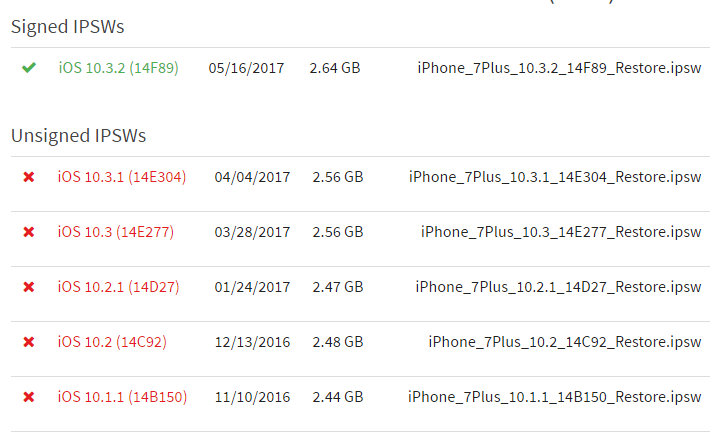This screenshot has height=434, width=727.
Task: Select the iOS 10.2 (14C92) firmware link
Action: [112, 342]
